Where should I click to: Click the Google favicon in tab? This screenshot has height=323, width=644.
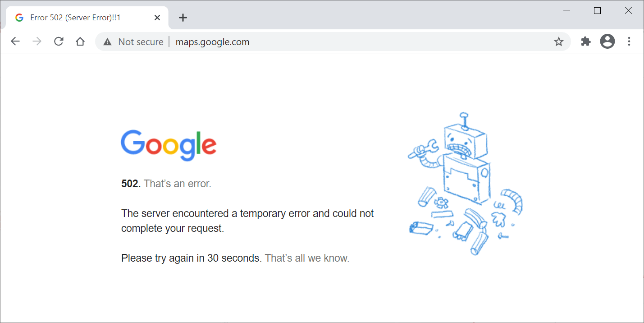19,18
